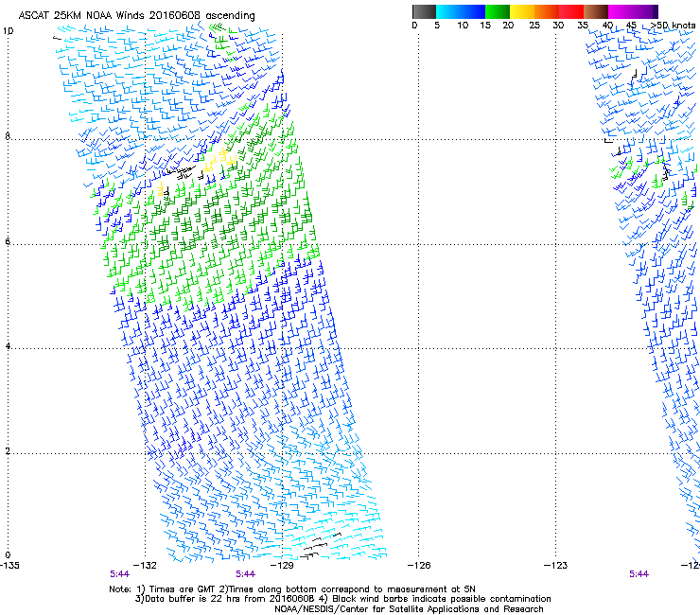The height and width of the screenshot is (615, 700).
Task: Click the gray 0-5 knots legend segment
Action: [x=424, y=11]
